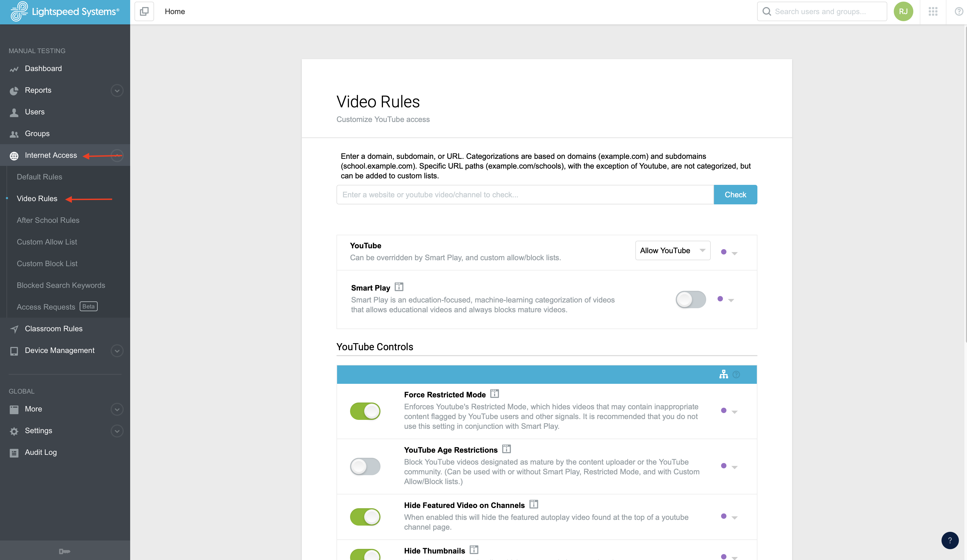Viewport: 967px width, 560px height.
Task: Open the Allow YouTube dropdown
Action: (x=673, y=250)
